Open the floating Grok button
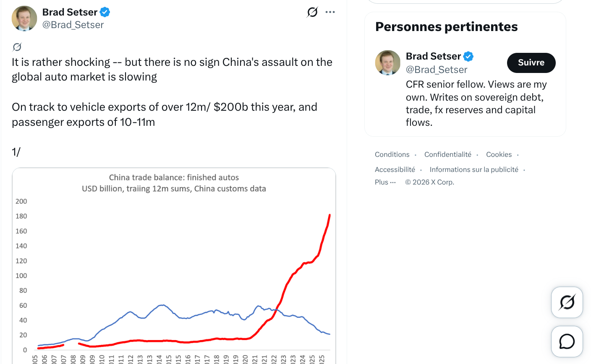Viewport: 591px width, 364px height. click(x=567, y=302)
